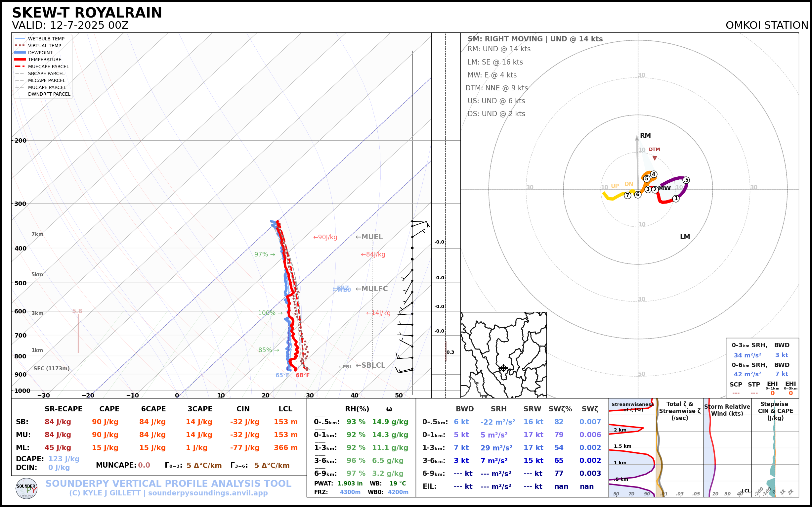Screen dimensions: 812x507
Task: Click the .5 km hodograph marker
Action: click(686, 180)
